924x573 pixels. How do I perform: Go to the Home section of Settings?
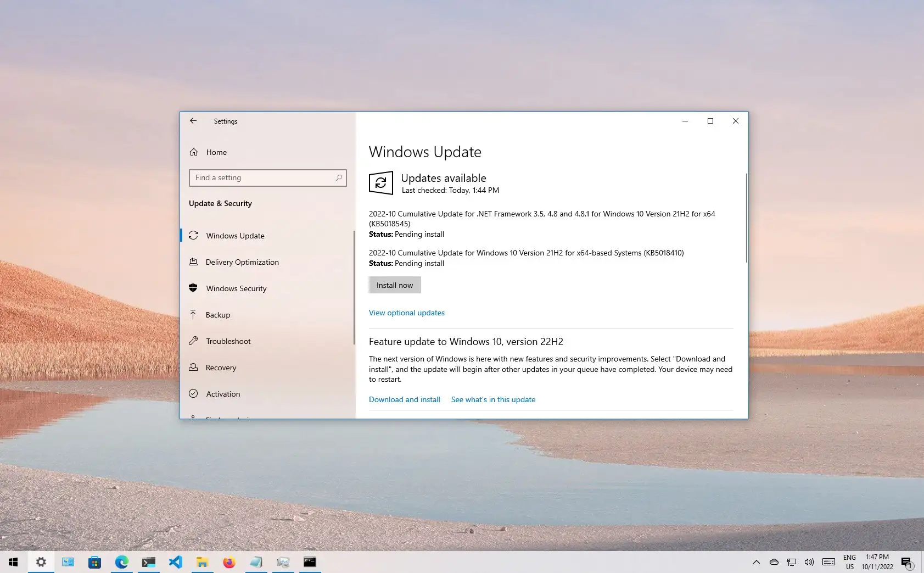click(216, 152)
